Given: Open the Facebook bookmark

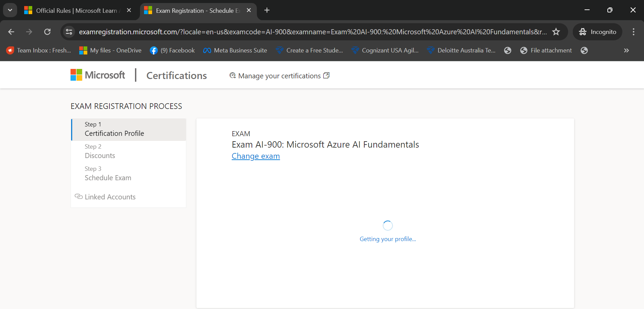Looking at the screenshot, I should 172,50.
